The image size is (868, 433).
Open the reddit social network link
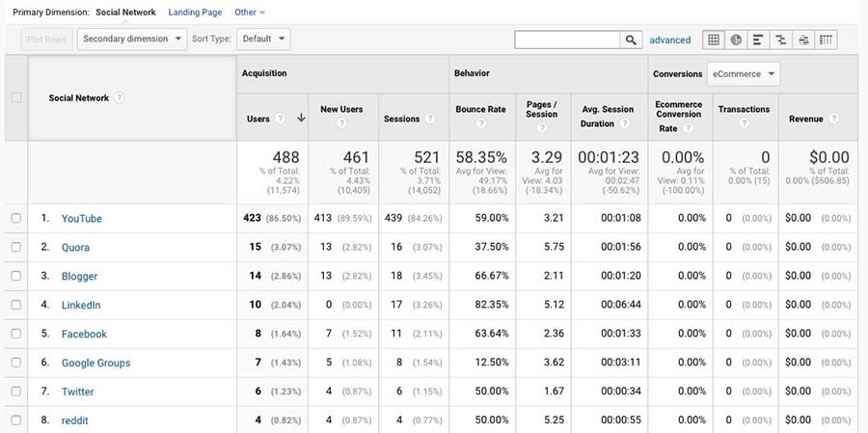(74, 420)
